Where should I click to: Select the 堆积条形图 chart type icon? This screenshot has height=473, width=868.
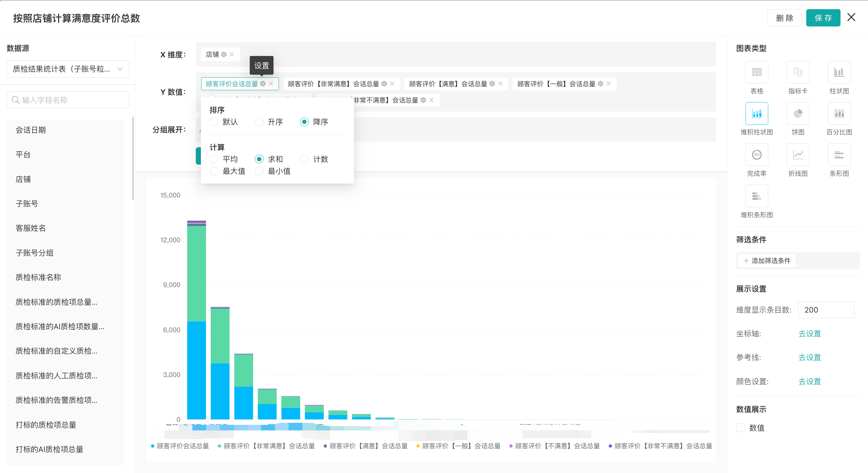coord(756,196)
